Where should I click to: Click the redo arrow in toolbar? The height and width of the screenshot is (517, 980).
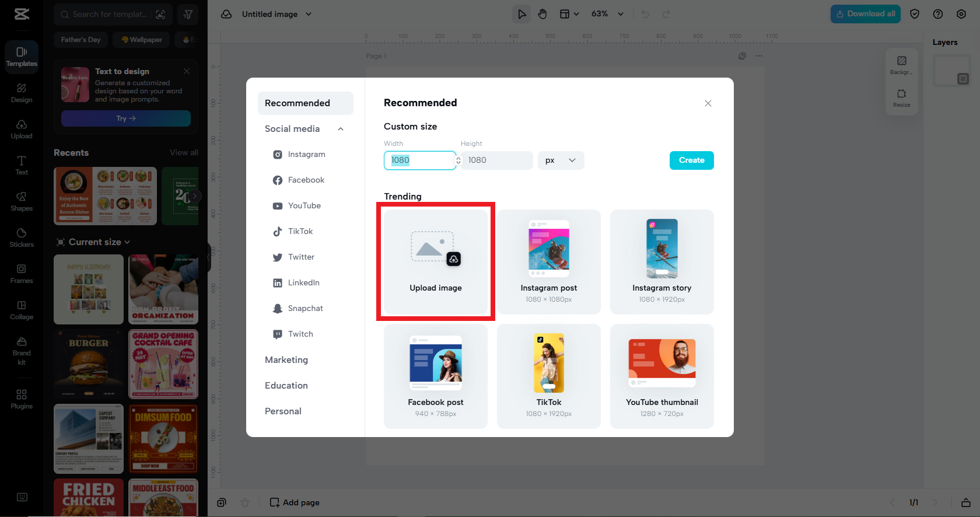click(x=666, y=14)
